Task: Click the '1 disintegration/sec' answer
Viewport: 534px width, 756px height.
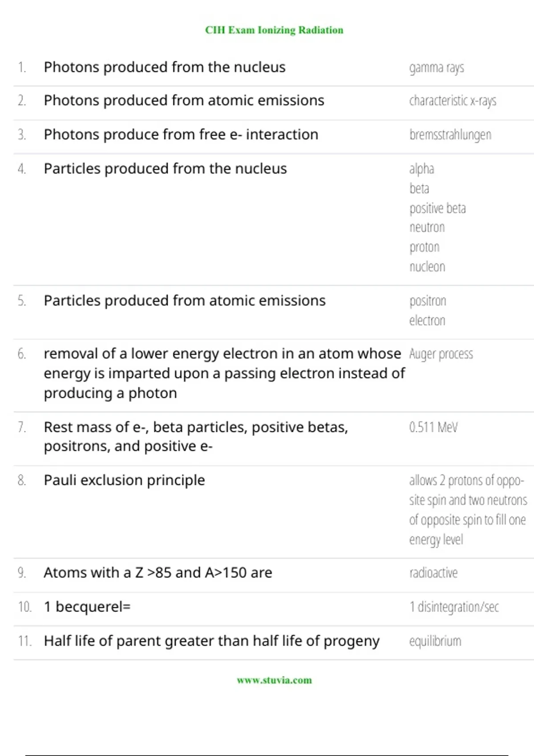Action: click(454, 607)
